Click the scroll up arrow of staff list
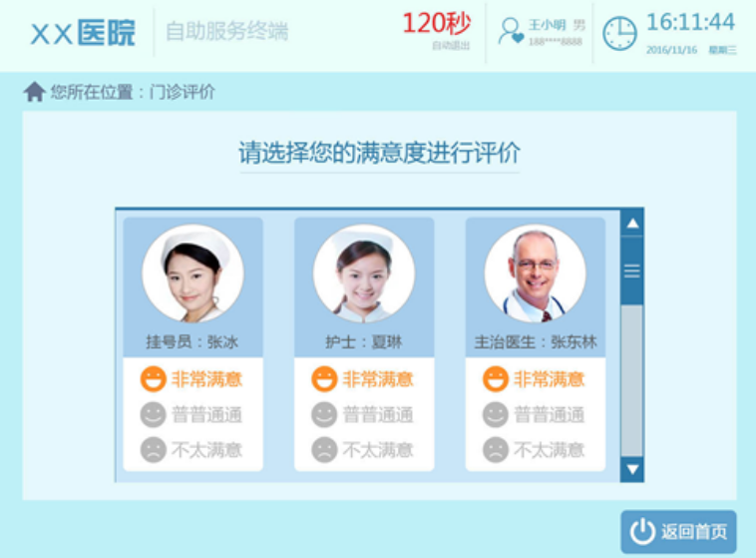The image size is (756, 558). pyautogui.click(x=632, y=223)
